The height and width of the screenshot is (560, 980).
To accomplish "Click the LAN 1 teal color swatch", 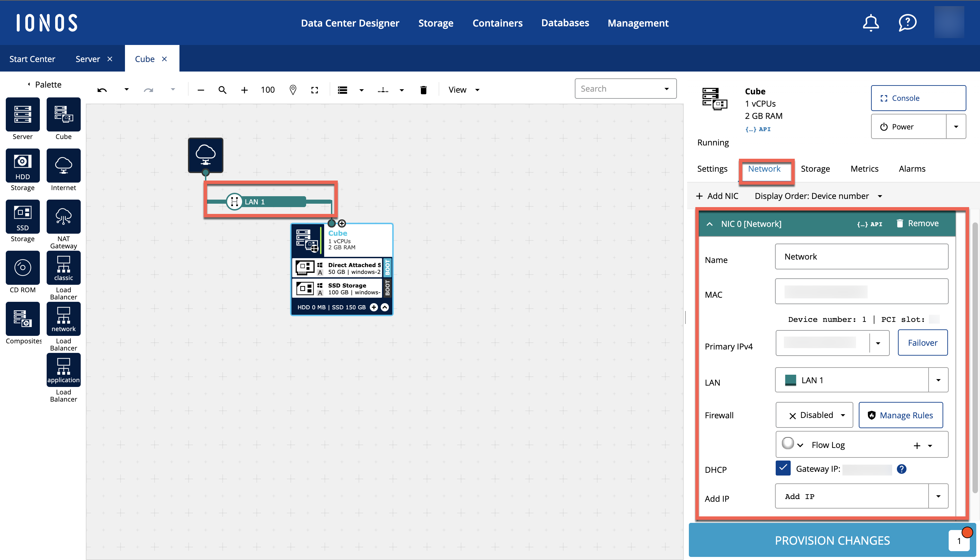I will click(790, 380).
